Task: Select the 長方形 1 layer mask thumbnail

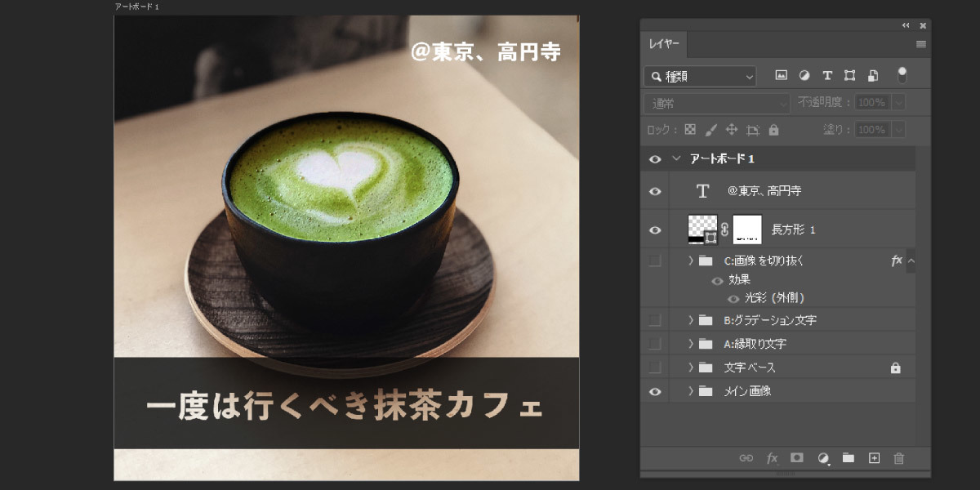Action: pos(747,229)
